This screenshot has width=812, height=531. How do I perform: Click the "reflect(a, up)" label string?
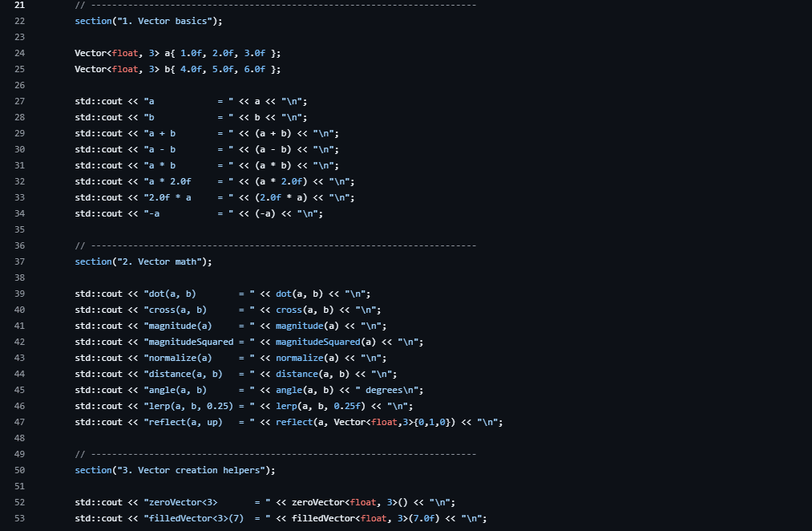click(199, 422)
